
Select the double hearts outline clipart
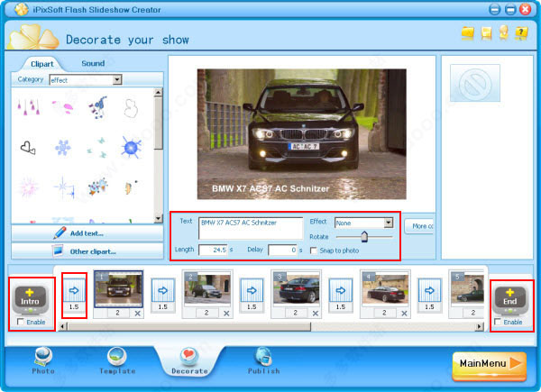28,148
